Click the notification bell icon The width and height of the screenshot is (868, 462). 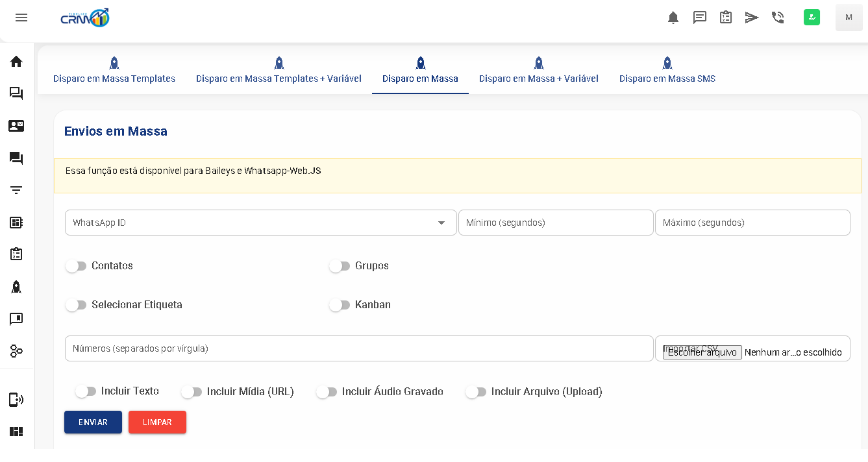click(x=673, y=18)
